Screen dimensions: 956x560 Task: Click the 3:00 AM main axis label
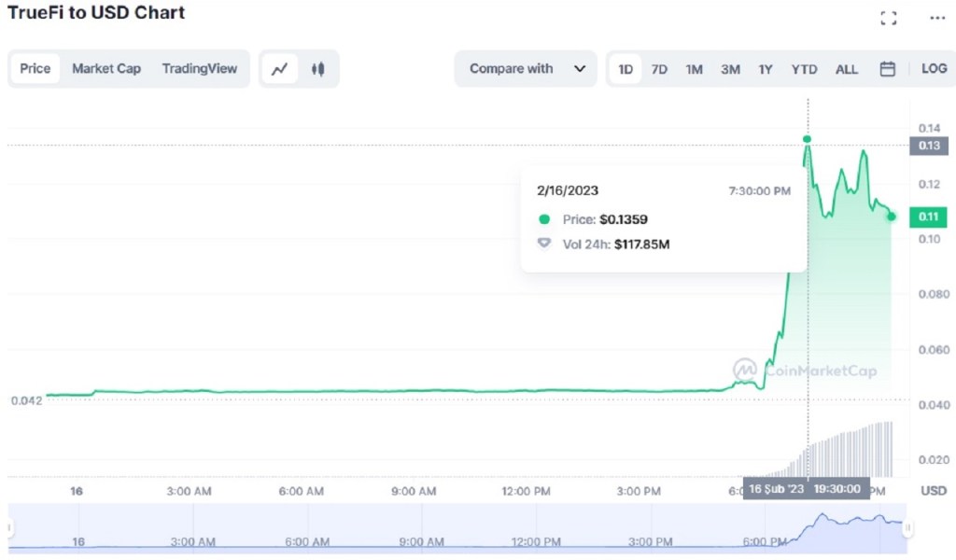click(x=189, y=491)
